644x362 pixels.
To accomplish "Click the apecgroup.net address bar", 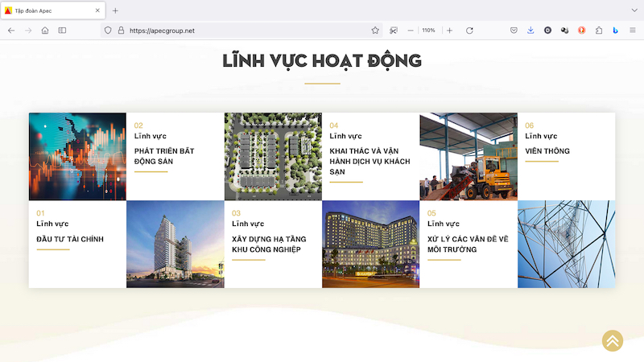I will click(x=242, y=31).
